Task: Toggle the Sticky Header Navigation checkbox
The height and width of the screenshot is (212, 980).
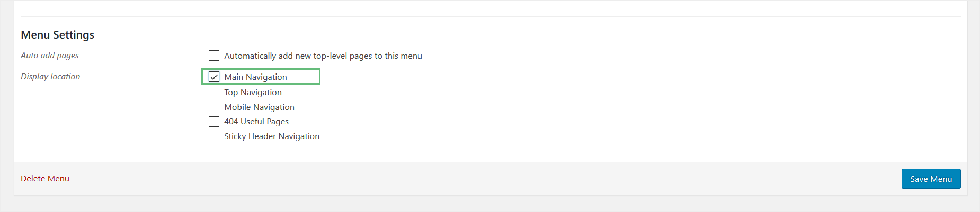Action: pos(214,136)
